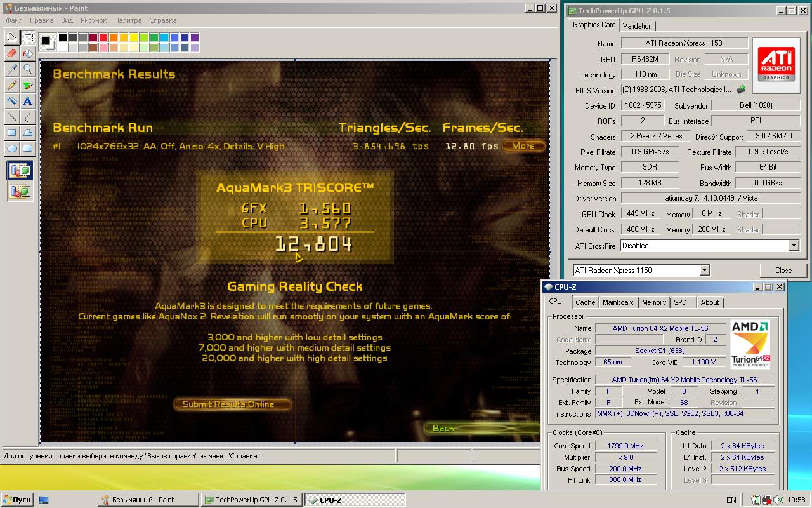This screenshot has height=508, width=812.
Task: Enable transparent selection mode in Paint toolbox
Action: (x=20, y=190)
